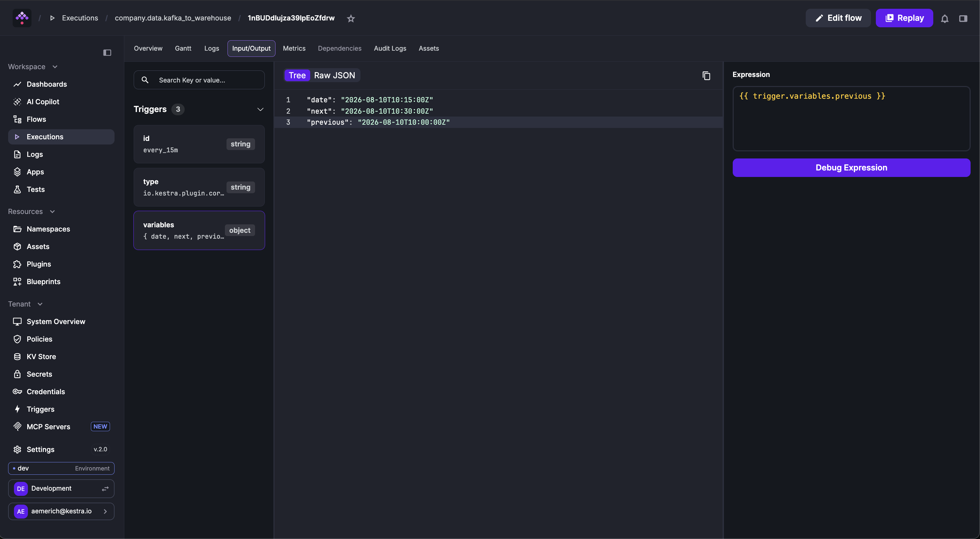Copy the JSON output to clipboard
The height and width of the screenshot is (539, 980).
(x=706, y=76)
